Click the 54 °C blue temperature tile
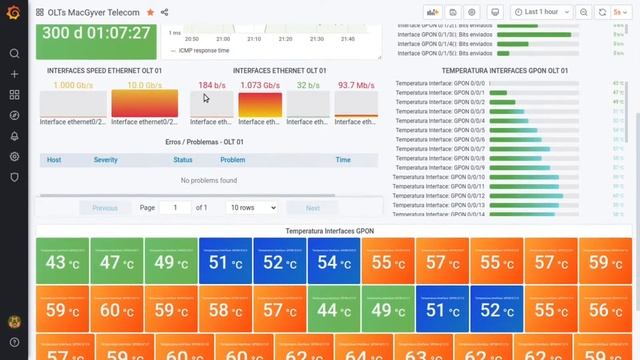 click(334, 261)
